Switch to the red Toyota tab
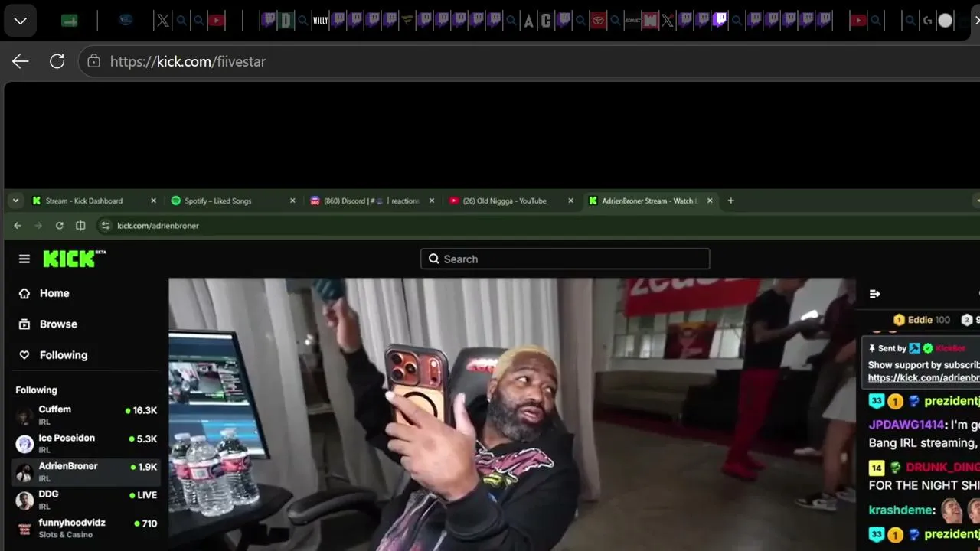The width and height of the screenshot is (980, 551). (598, 21)
